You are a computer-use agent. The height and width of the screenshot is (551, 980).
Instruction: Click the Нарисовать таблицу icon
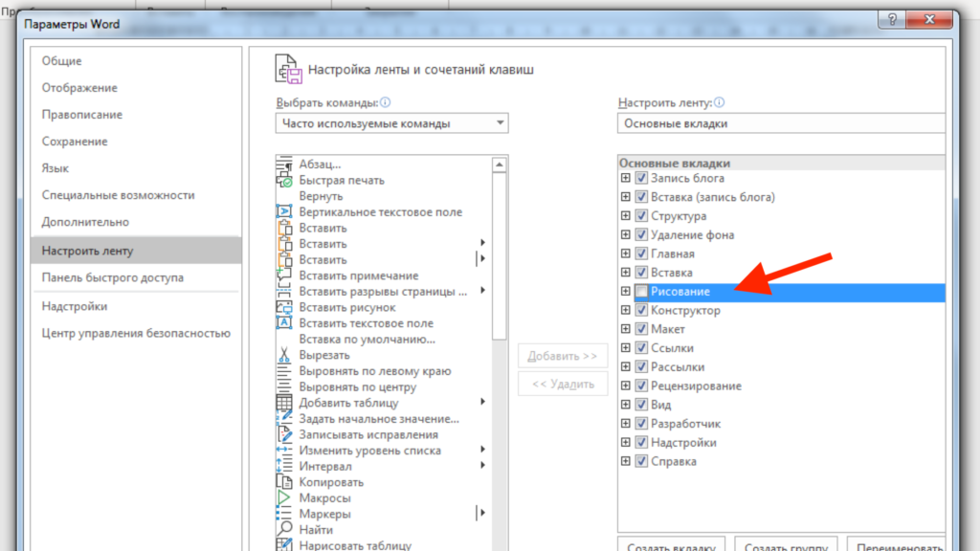pyautogui.click(x=284, y=544)
